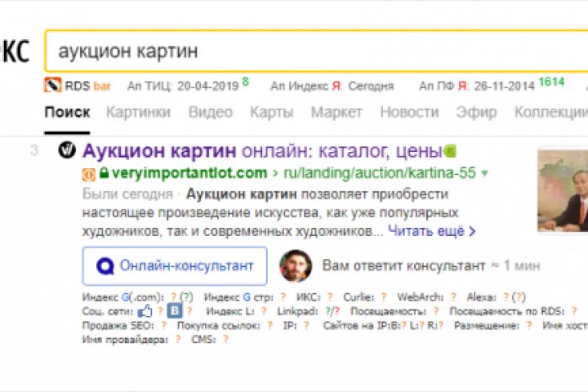Click the Имя провайдера parameter
The image size is (588, 392).
pyautogui.click(x=131, y=340)
